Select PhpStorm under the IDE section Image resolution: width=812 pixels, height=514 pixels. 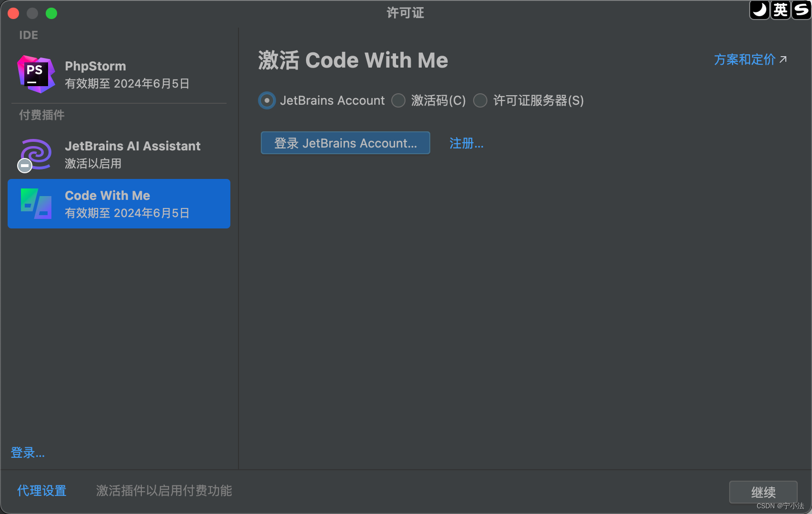(119, 74)
